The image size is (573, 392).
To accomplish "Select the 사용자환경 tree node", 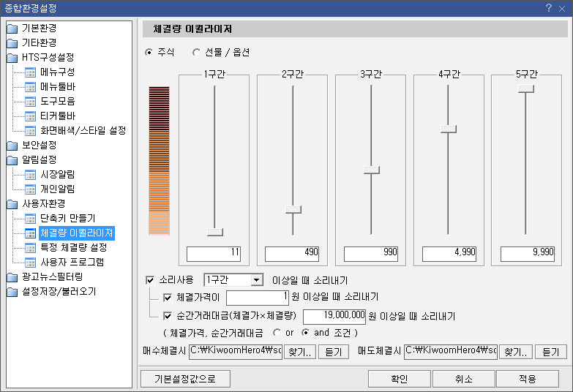I will coord(43,203).
